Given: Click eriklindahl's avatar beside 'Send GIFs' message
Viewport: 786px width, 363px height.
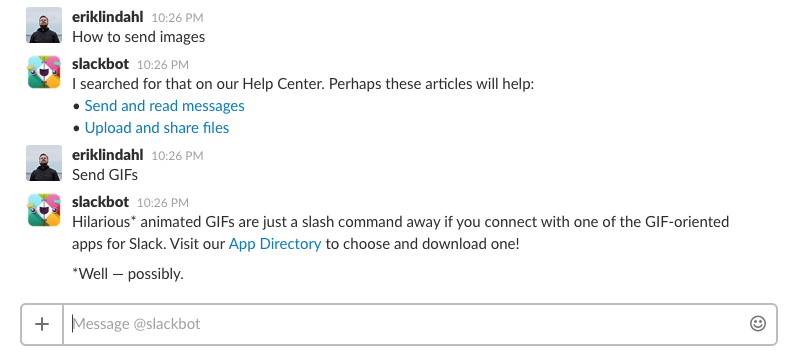Looking at the screenshot, I should point(44,163).
